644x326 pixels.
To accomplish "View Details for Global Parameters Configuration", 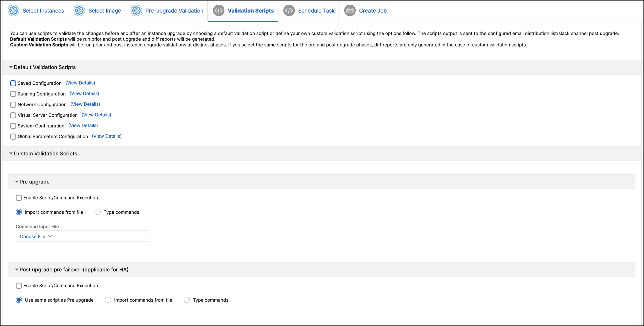I will (x=107, y=136).
